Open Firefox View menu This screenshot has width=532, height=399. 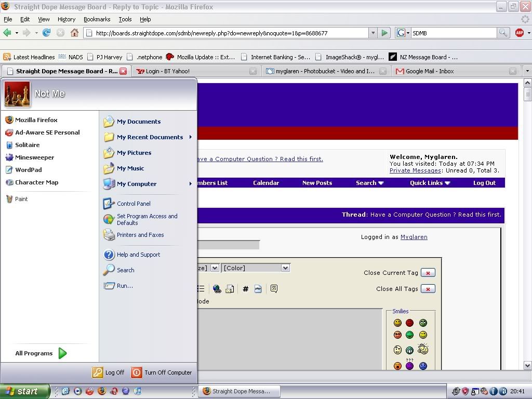[44, 19]
